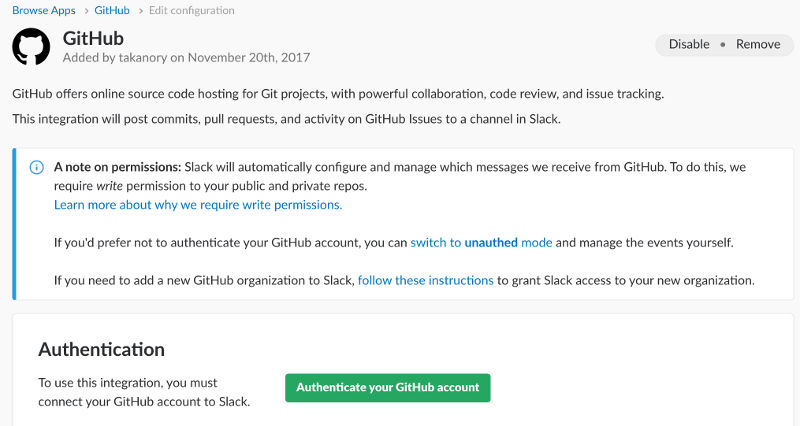Select the Edit configuration breadcrumb
Image resolution: width=800 pixels, height=426 pixels.
[x=192, y=10]
